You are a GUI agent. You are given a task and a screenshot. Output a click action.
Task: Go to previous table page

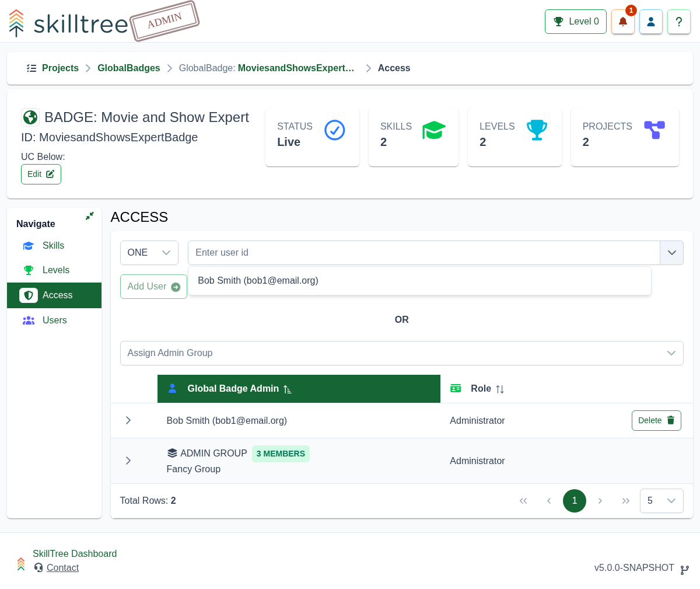pos(549,501)
